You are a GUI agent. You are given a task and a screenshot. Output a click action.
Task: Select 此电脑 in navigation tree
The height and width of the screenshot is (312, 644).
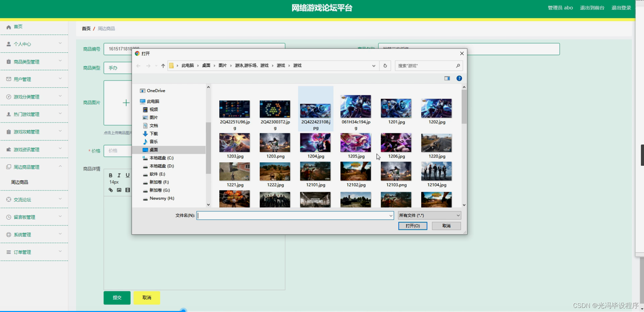[x=150, y=101]
